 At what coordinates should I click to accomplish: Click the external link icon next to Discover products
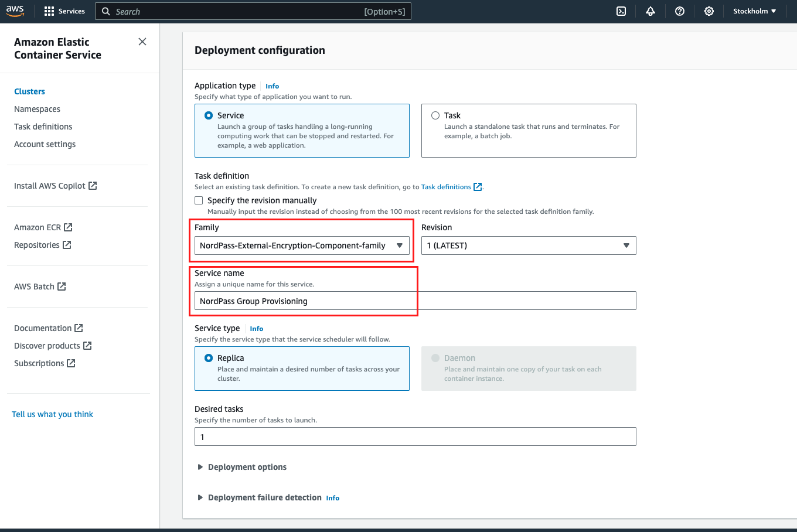point(87,346)
